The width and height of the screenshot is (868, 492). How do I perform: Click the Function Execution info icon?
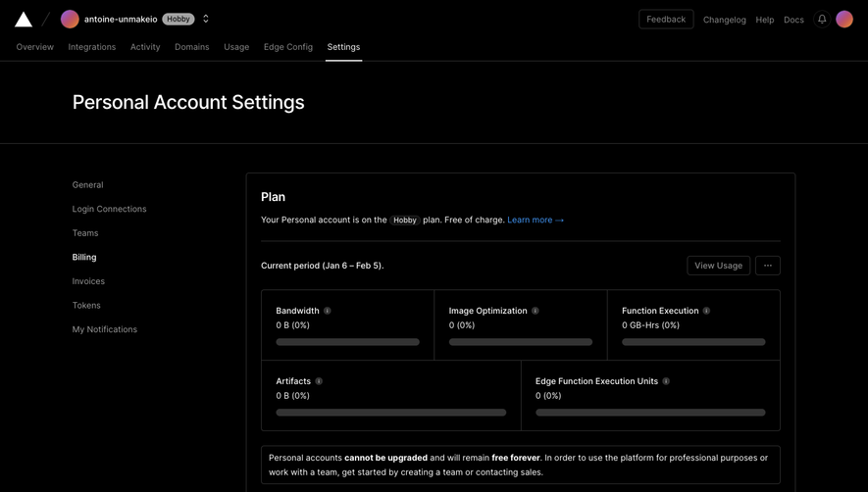pos(706,311)
